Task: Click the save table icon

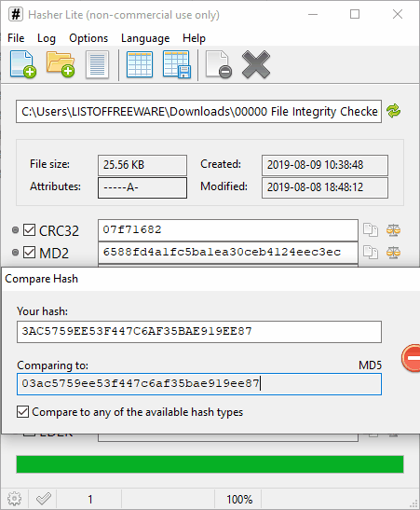Action: pos(176,64)
